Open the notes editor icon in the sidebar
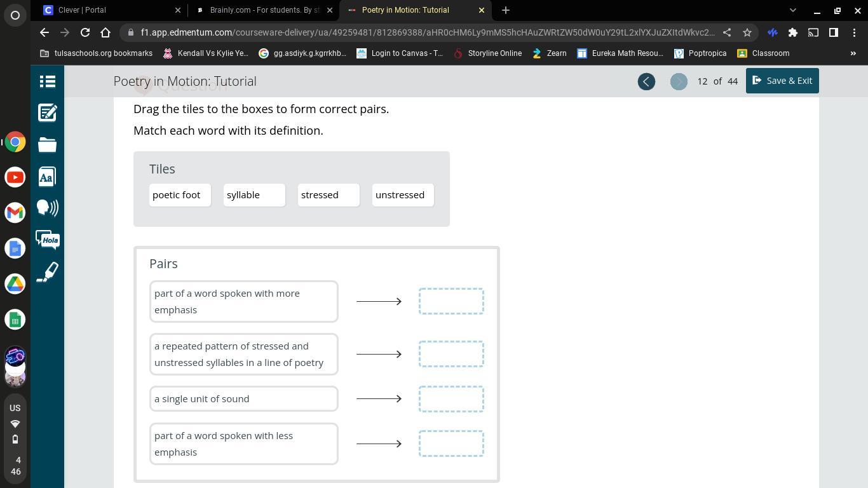 point(47,113)
